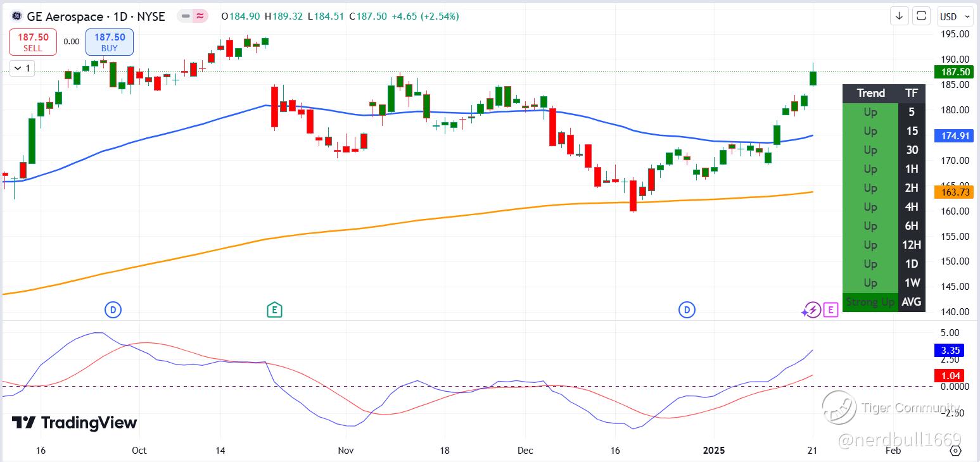Click the down-arrow icon beside USD
Image resolution: width=980 pixels, height=462 pixels.
(x=899, y=16)
